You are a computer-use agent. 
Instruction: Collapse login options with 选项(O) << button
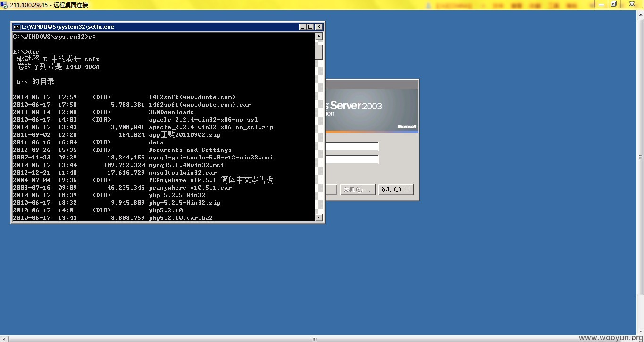point(396,190)
